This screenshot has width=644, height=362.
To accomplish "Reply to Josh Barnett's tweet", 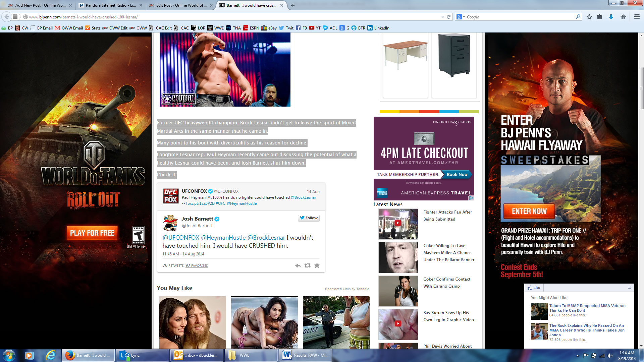I will [x=298, y=265].
